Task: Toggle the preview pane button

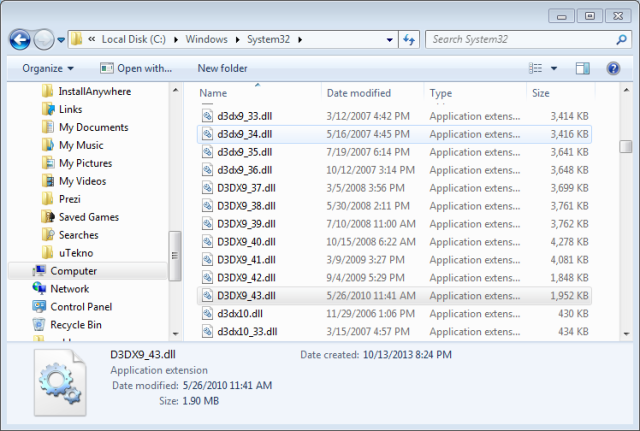Action: point(582,68)
